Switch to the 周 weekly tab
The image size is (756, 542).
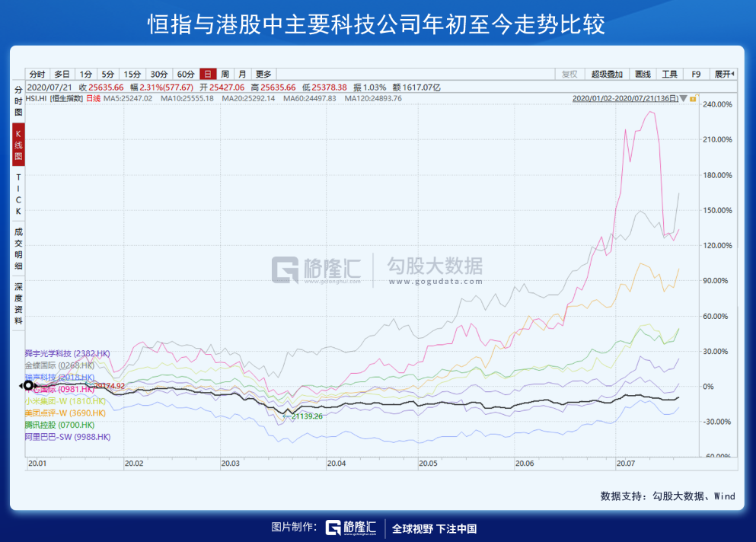(x=225, y=74)
